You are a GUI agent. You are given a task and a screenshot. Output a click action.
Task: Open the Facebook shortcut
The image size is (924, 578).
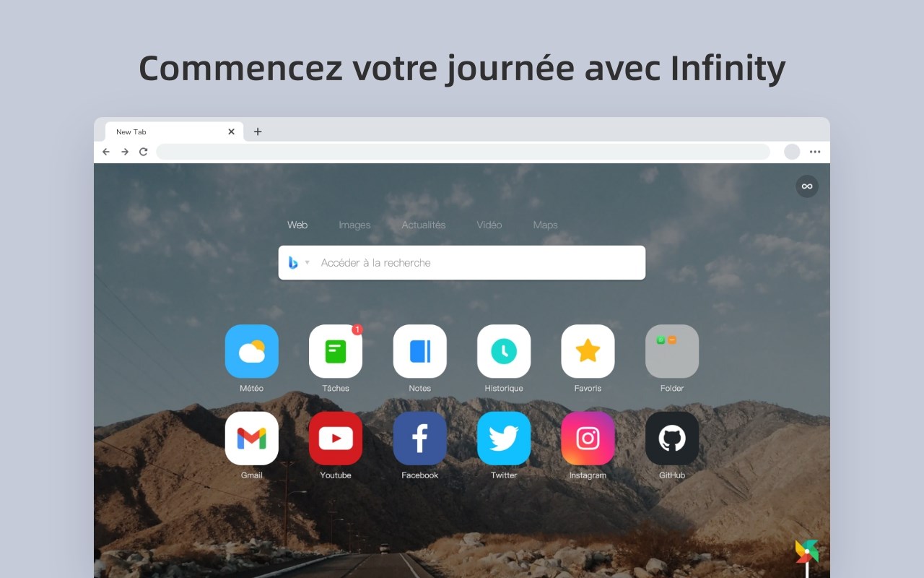pyautogui.click(x=419, y=438)
